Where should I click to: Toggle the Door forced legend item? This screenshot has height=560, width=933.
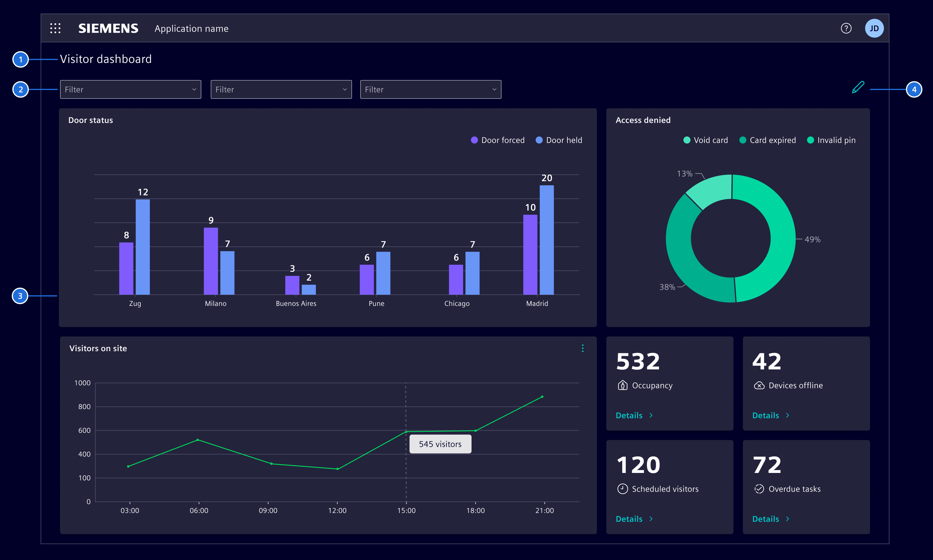(x=498, y=140)
